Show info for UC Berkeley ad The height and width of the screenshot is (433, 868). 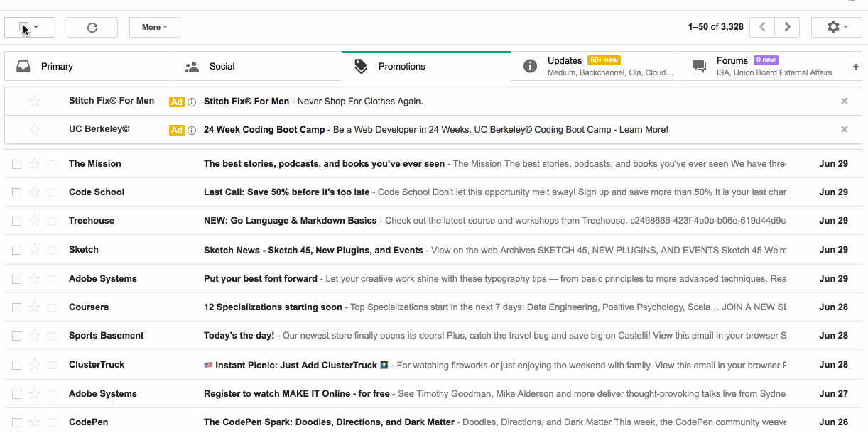[192, 130]
